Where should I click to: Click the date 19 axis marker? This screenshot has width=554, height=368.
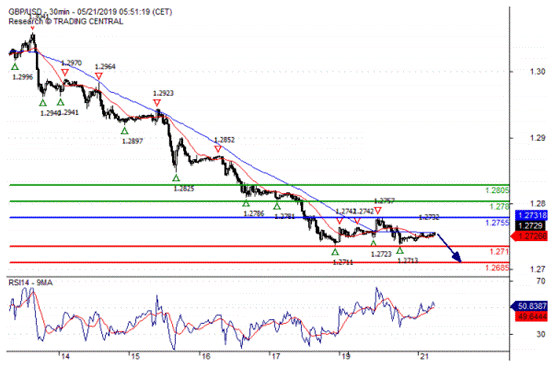coord(346,357)
